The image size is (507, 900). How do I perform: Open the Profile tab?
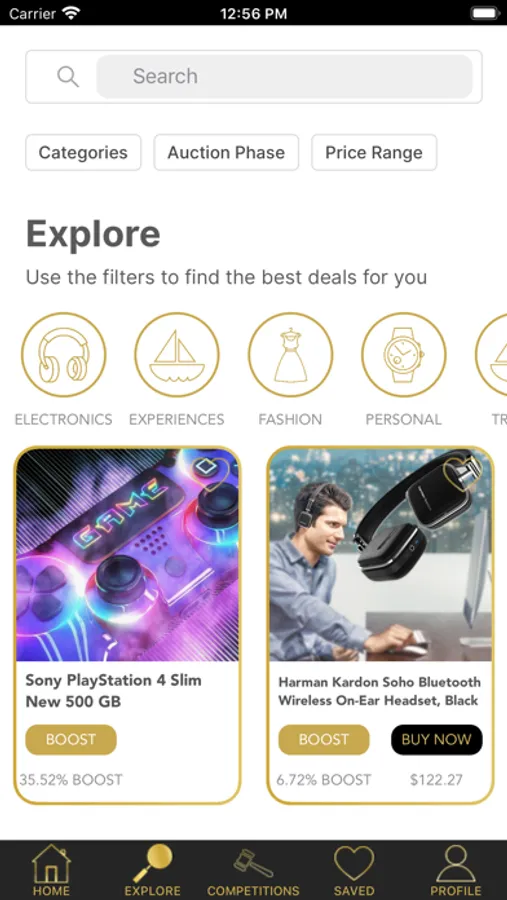(x=456, y=870)
